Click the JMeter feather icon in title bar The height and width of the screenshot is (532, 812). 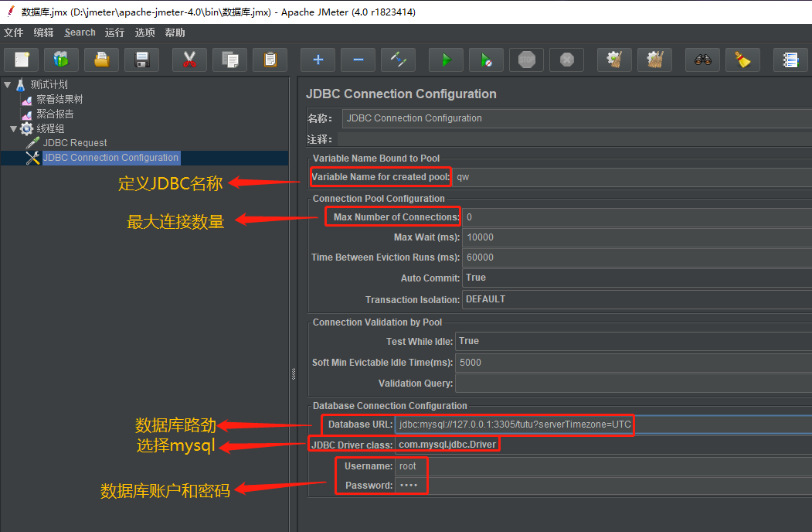[10, 11]
